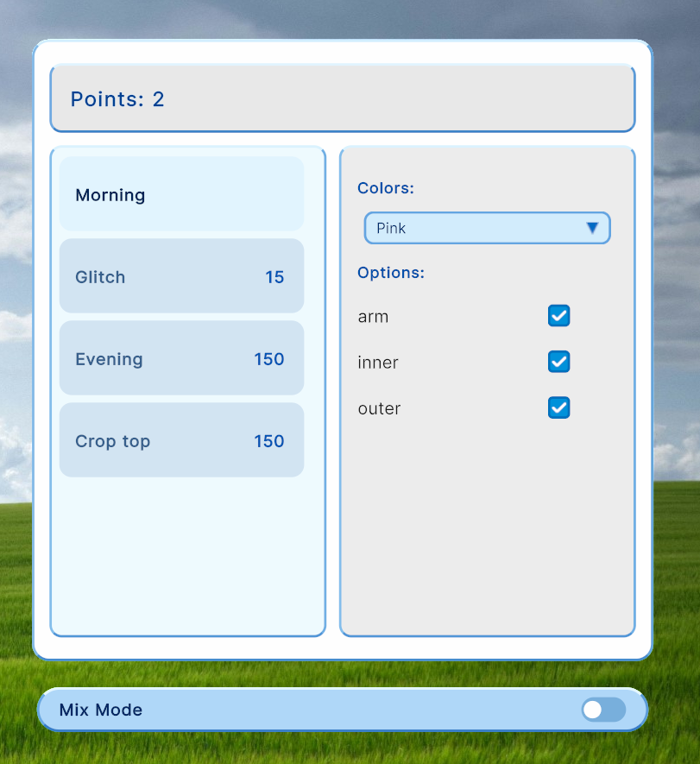Click the Colors: label
The width and height of the screenshot is (700, 764).
[x=385, y=188]
